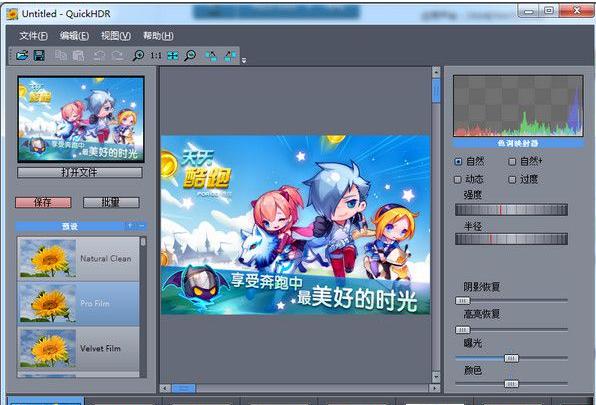Click the image preview thumbnail at top left
The width and height of the screenshot is (596, 405).
coord(81,119)
